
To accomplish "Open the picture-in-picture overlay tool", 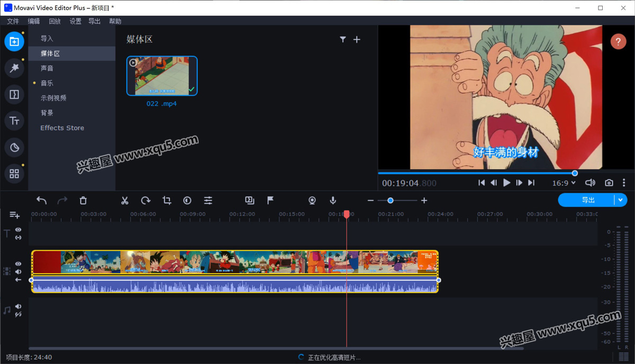I will (250, 200).
